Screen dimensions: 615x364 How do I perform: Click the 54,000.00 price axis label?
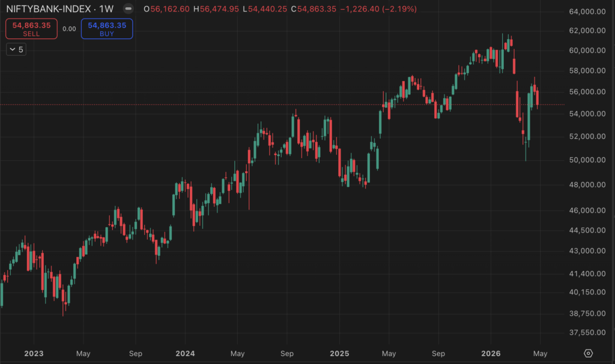(x=587, y=114)
